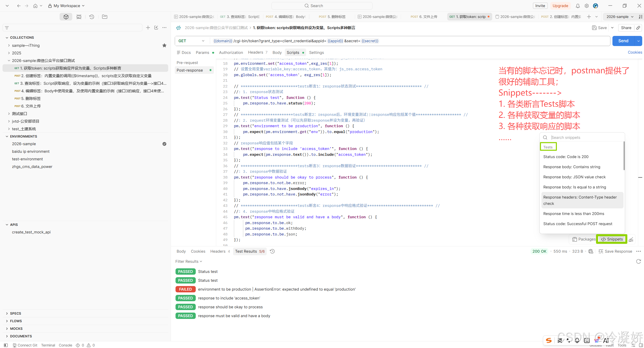Open the request Body tab
644x348 pixels.
(277, 53)
